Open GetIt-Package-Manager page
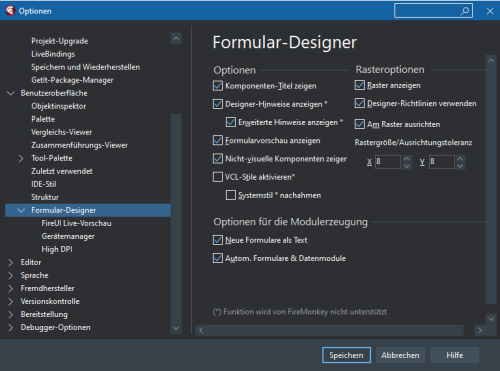The image size is (500, 371). (72, 80)
